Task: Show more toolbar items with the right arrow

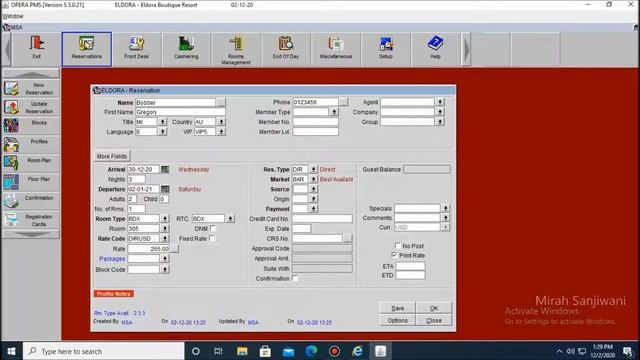Action: [x=466, y=49]
